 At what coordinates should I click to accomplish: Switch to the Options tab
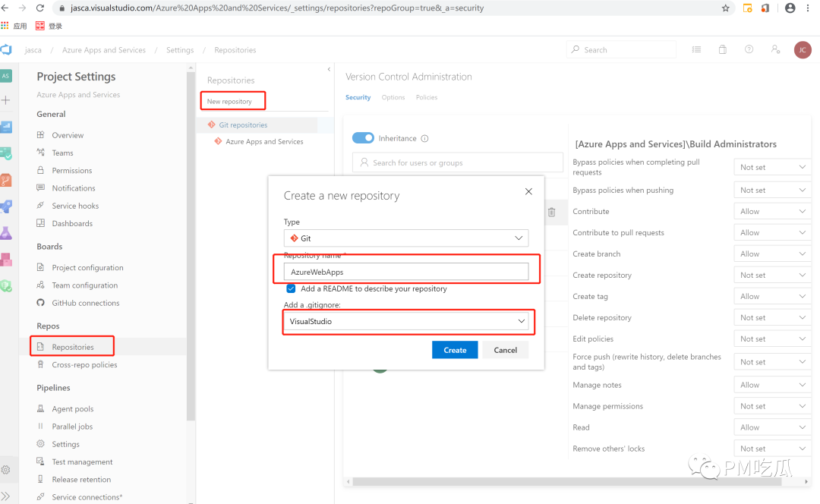point(393,97)
